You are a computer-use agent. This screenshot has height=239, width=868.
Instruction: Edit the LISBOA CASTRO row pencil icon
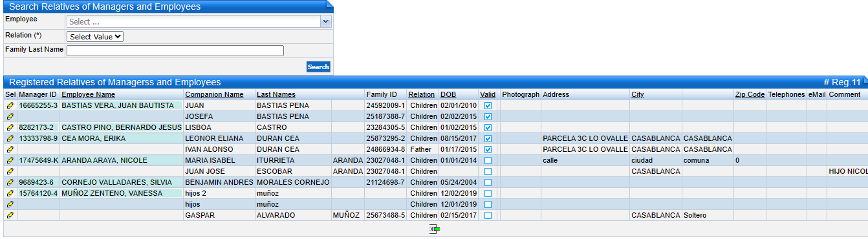[x=10, y=127]
